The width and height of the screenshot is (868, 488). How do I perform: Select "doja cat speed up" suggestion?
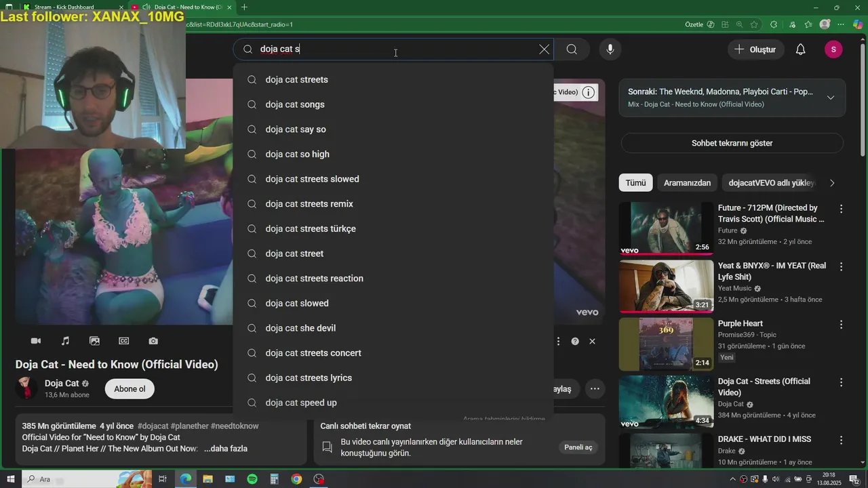393,403
